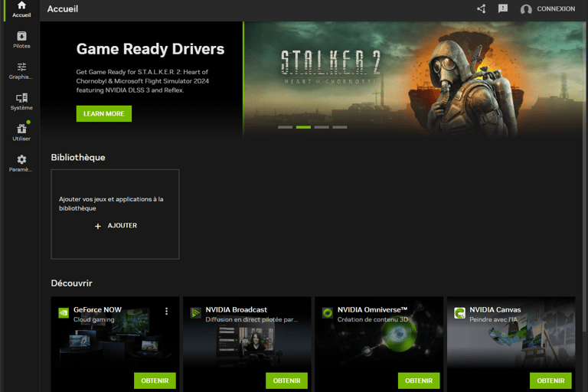Click the Découvrir section heading
588x392 pixels.
[x=72, y=283]
